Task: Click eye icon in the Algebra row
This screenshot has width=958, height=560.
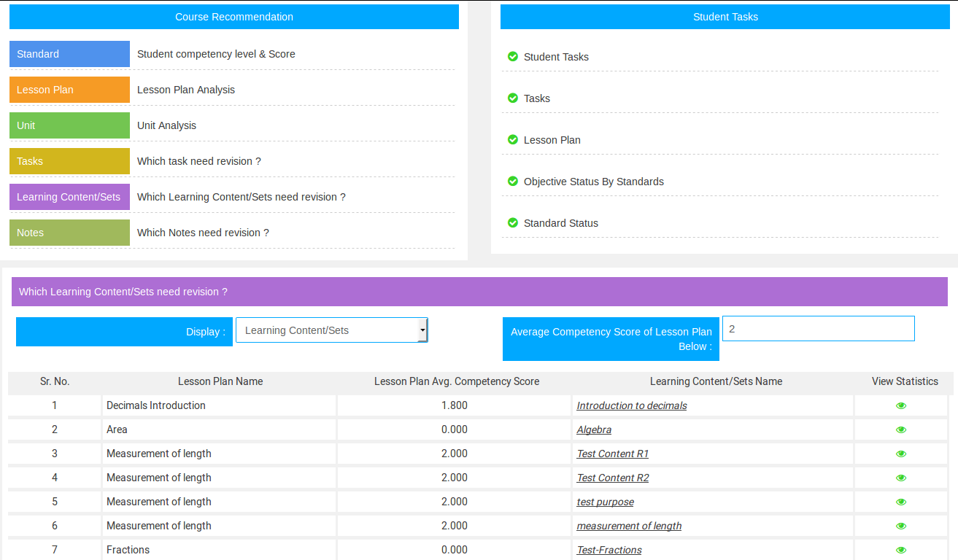Action: tap(901, 430)
